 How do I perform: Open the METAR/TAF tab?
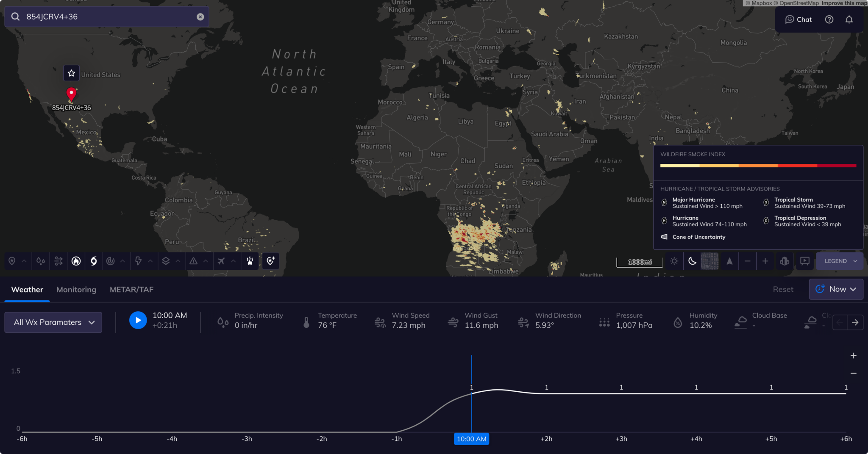[x=131, y=289]
